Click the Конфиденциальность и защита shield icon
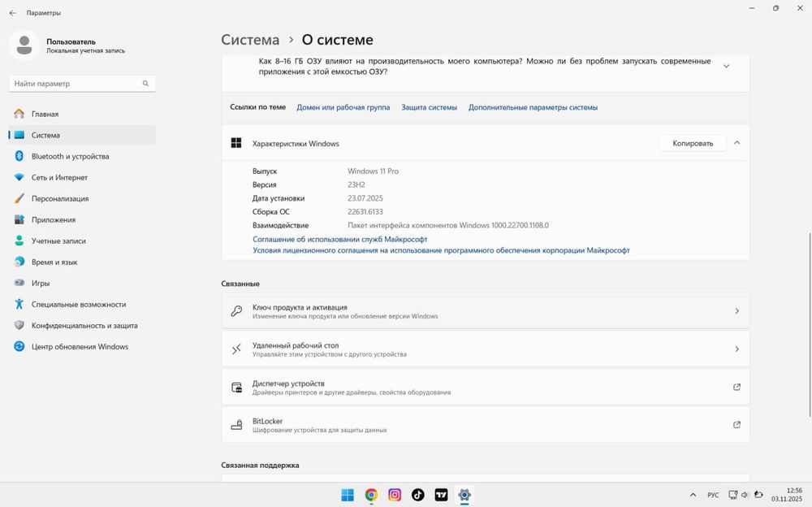812x507 pixels. click(x=19, y=326)
